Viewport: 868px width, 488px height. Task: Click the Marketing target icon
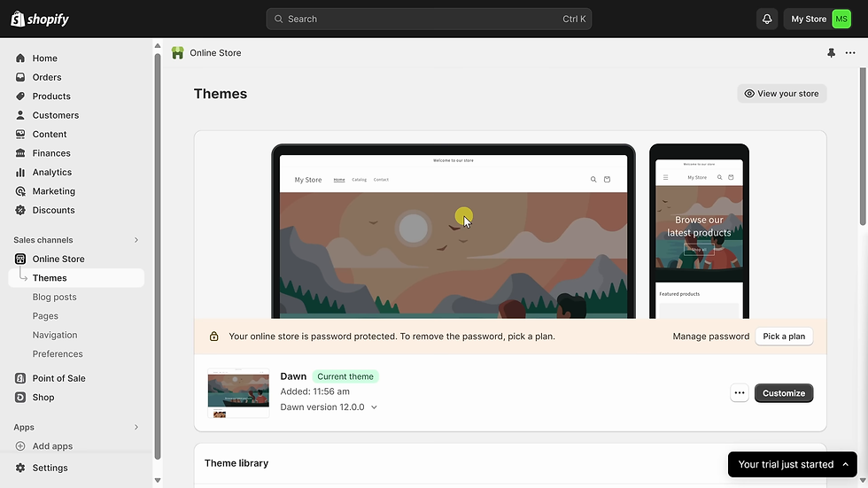click(x=20, y=191)
